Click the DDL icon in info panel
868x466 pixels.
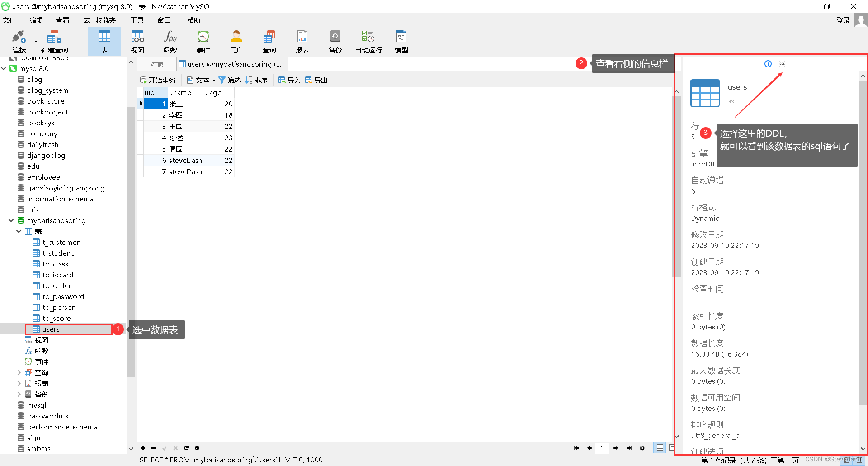coord(782,64)
